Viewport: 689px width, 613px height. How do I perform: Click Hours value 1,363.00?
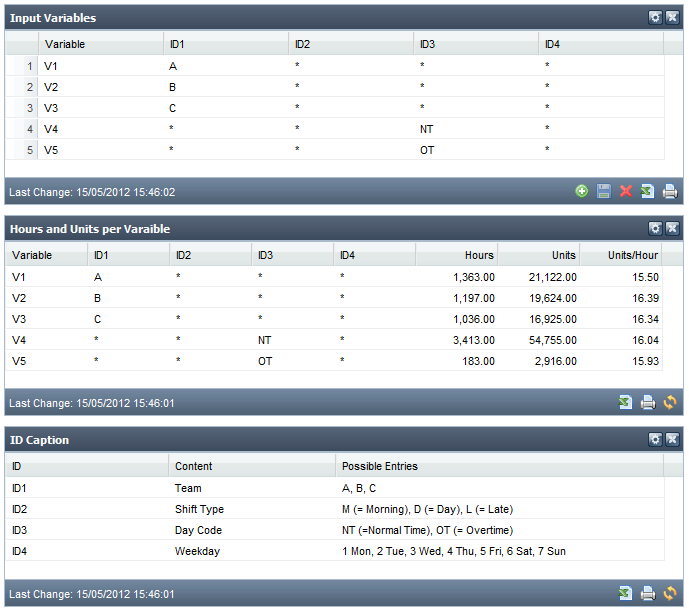(x=474, y=277)
